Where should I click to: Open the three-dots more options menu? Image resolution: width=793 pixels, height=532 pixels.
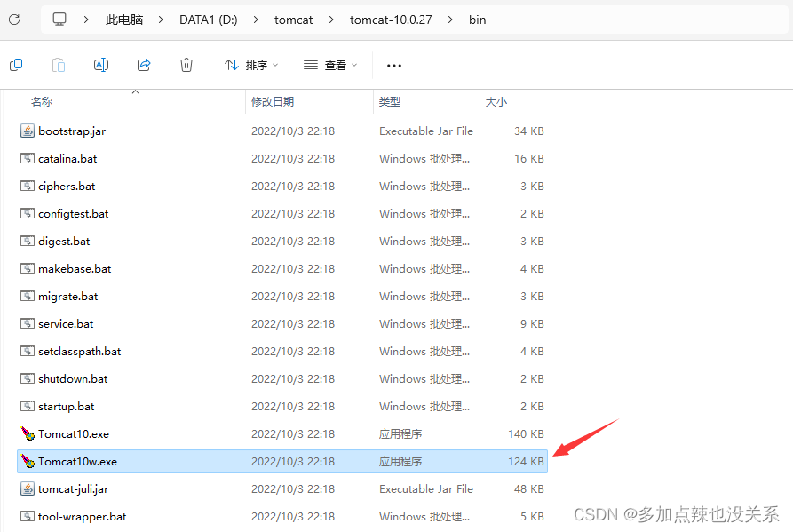(394, 65)
